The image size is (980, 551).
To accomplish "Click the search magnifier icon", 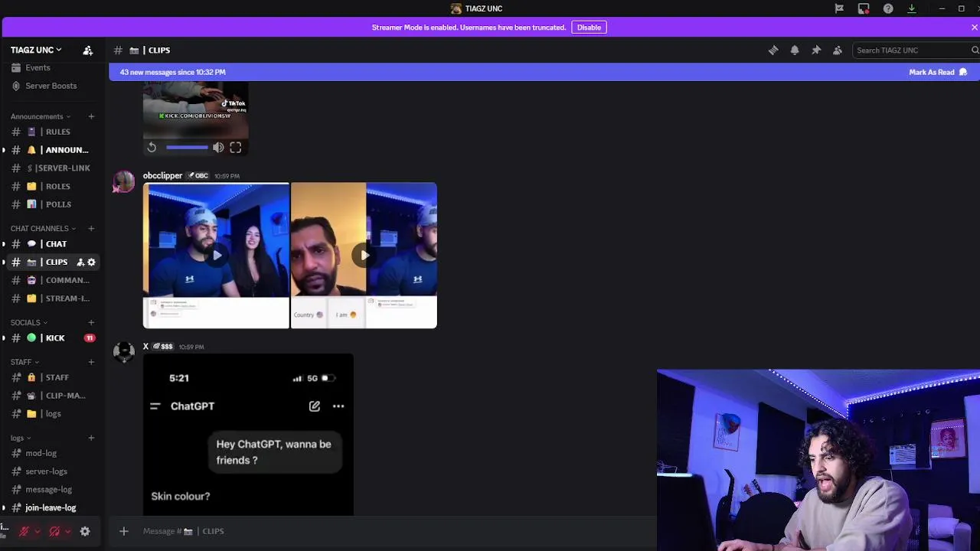I will (x=975, y=50).
